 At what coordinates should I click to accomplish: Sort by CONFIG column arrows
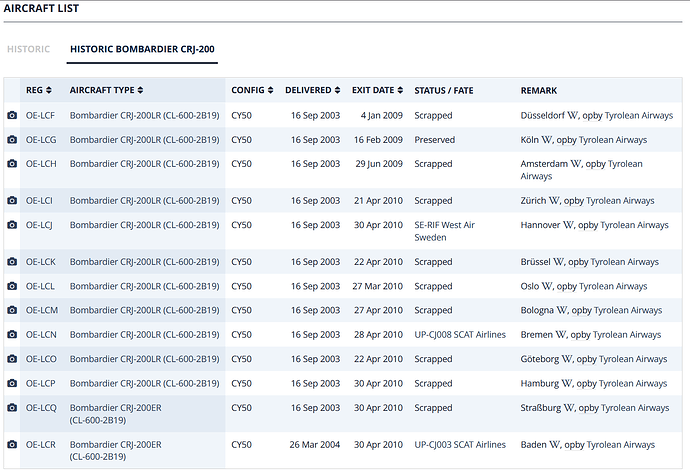click(x=270, y=90)
